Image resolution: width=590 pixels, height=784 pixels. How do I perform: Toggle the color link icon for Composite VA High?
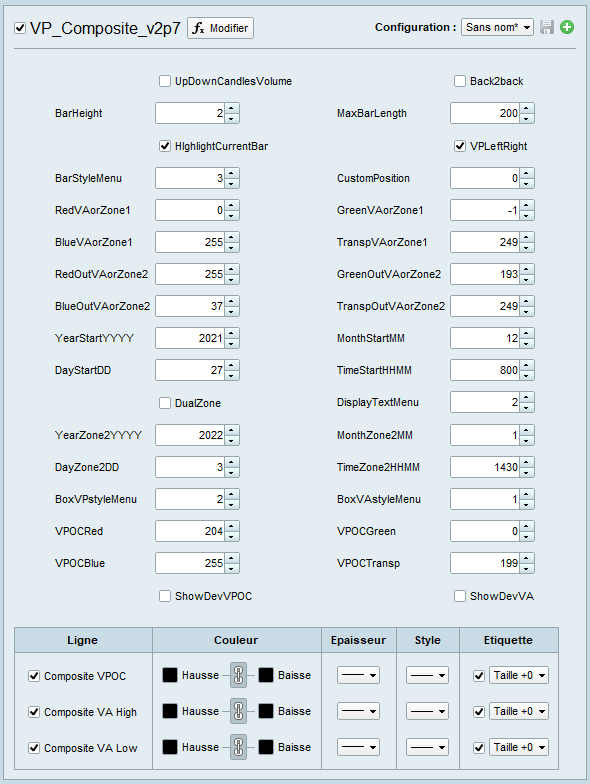[x=238, y=711]
